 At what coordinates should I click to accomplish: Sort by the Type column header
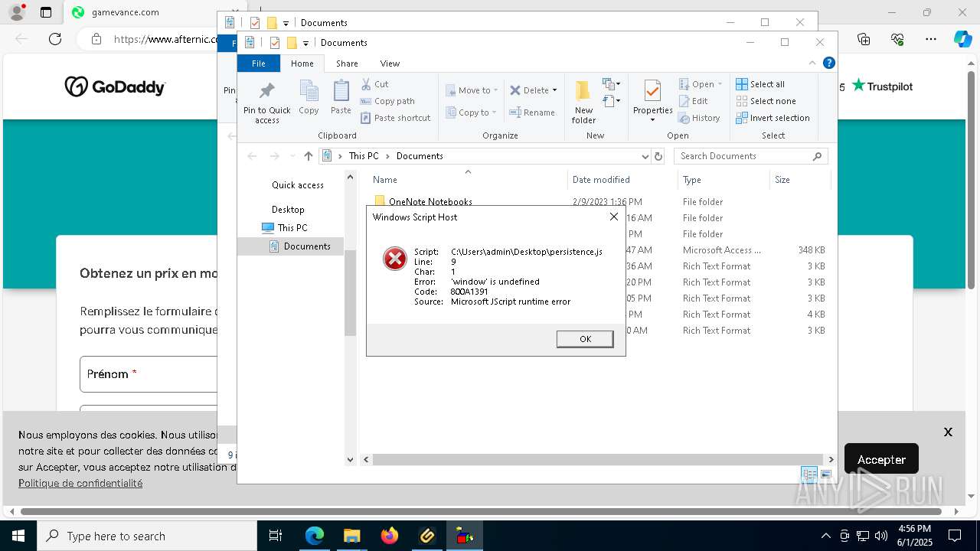pos(692,180)
